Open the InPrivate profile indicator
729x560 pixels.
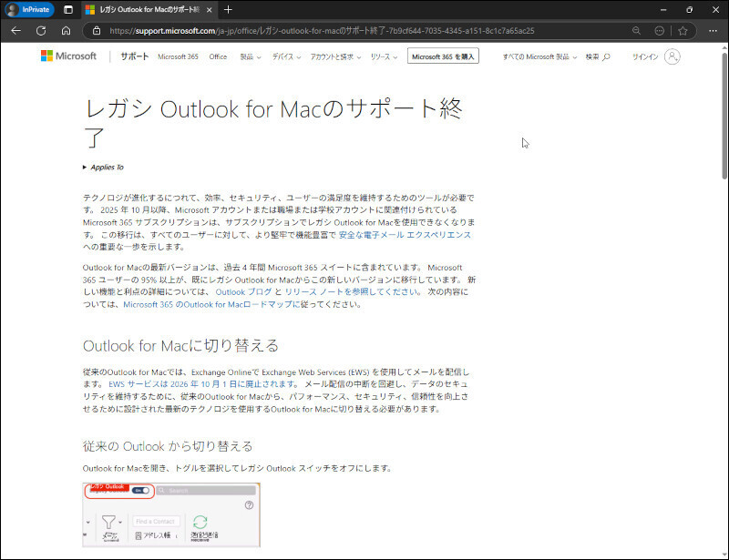(29, 9)
